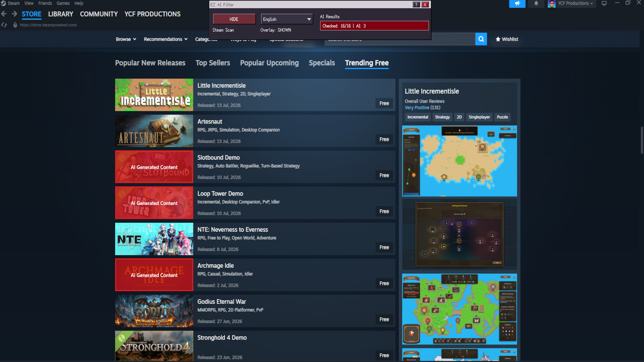Click the Archmage Idle title
The width and height of the screenshot is (644, 362).
click(x=215, y=266)
